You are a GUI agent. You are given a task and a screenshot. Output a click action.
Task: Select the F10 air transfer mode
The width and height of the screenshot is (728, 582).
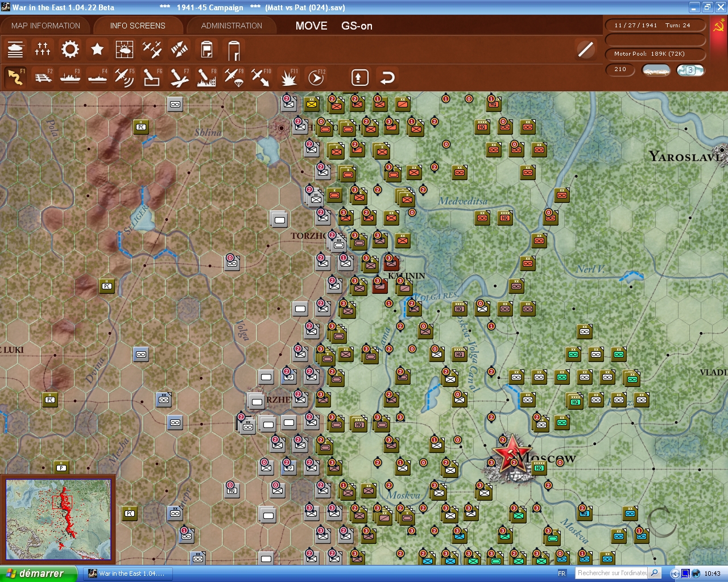click(261, 77)
